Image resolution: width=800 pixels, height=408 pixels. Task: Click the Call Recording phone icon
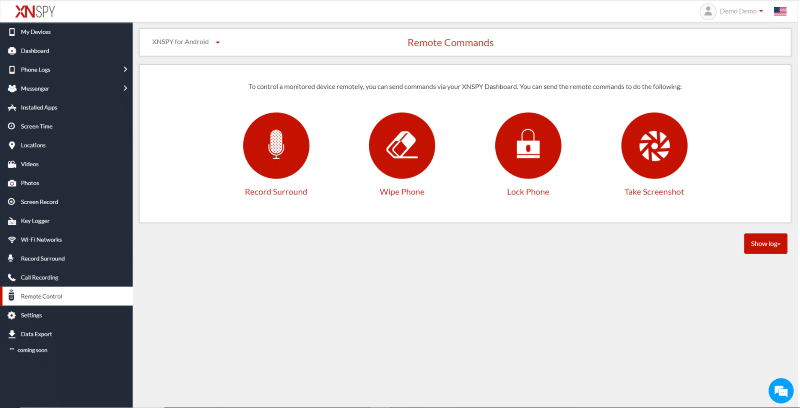[12, 277]
